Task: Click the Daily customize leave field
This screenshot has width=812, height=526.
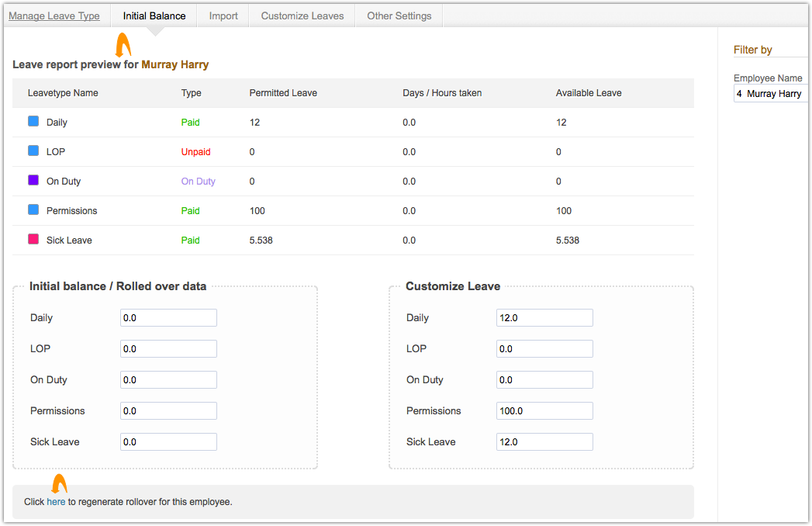Action: (x=544, y=318)
